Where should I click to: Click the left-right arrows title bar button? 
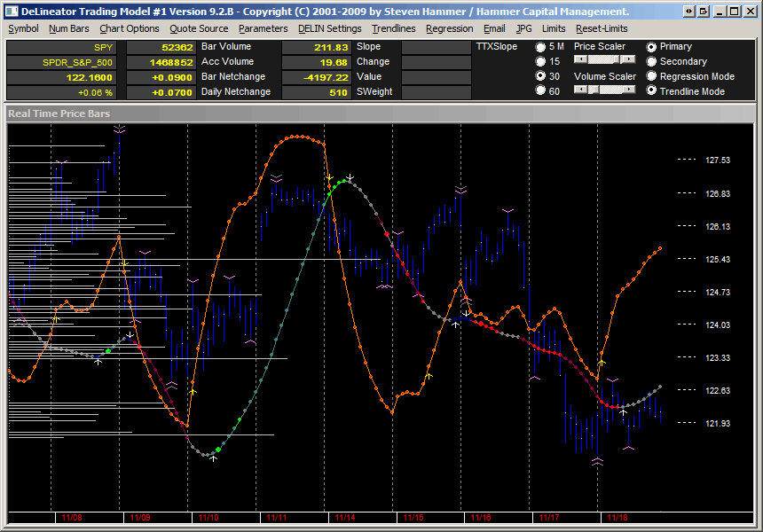pos(689,12)
